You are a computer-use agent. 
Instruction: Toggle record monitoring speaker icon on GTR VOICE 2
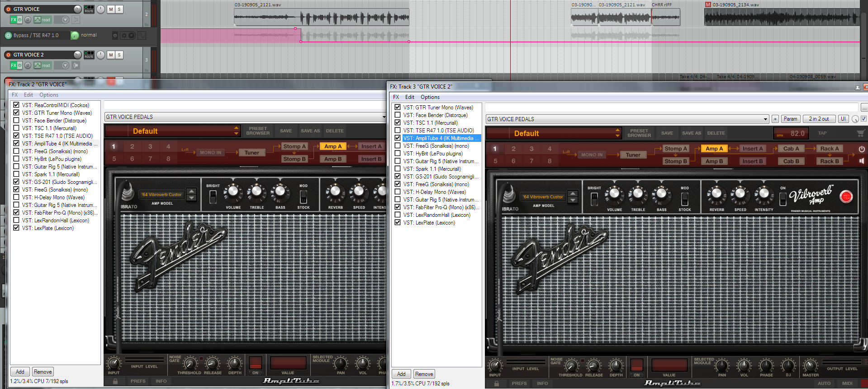(76, 66)
